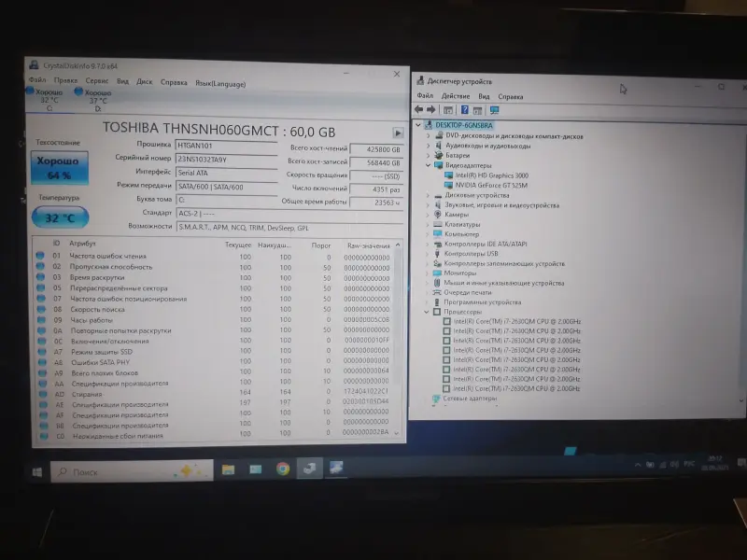The height and width of the screenshot is (560, 747).
Task: Click serial number field 23NS1032TA9Y
Action: click(x=226, y=159)
